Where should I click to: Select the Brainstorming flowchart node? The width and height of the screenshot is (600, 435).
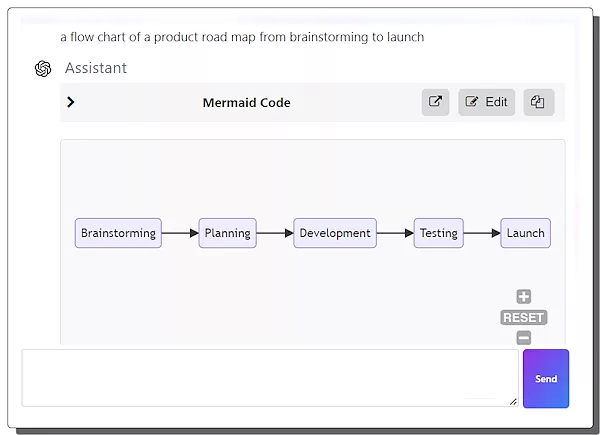pyautogui.click(x=118, y=233)
